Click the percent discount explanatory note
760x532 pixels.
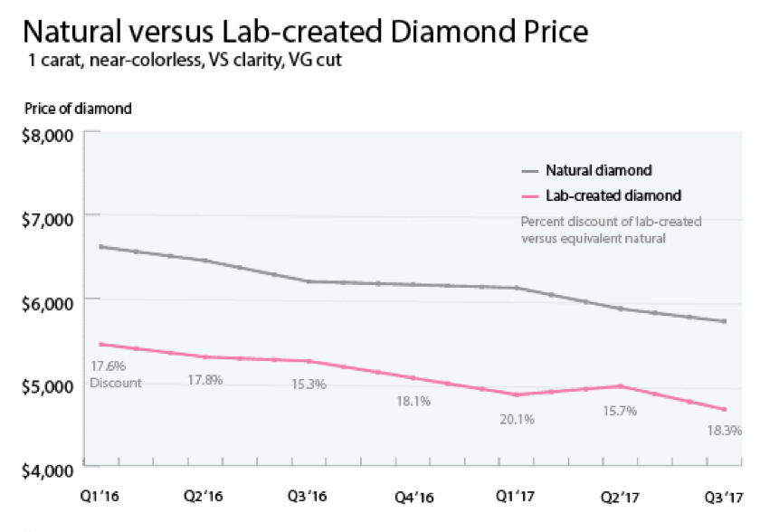[612, 230]
